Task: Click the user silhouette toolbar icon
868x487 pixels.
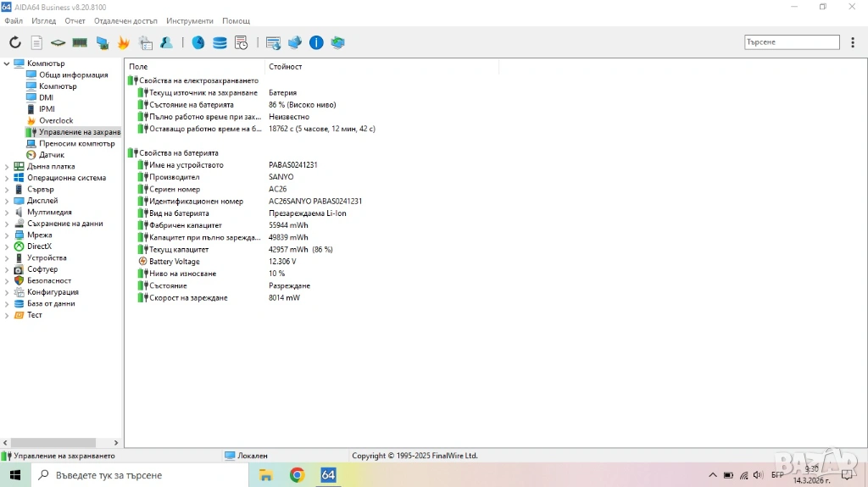Action: pyautogui.click(x=167, y=42)
